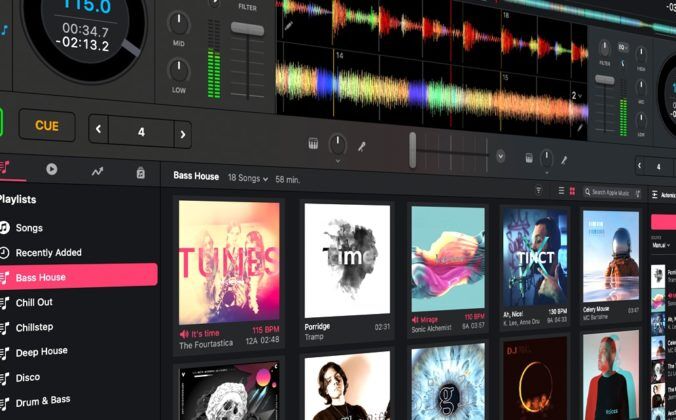676x420 pixels.
Task: Open the music library source tab
Action: [x=5, y=167]
